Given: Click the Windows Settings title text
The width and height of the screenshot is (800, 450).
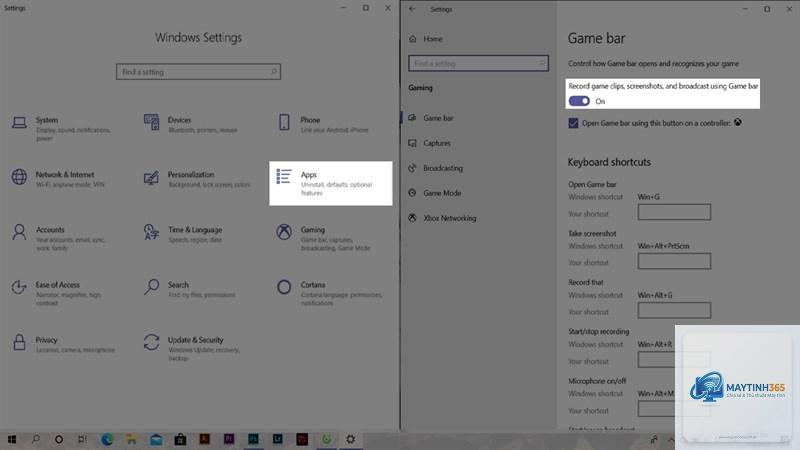Looking at the screenshot, I should coord(198,38).
